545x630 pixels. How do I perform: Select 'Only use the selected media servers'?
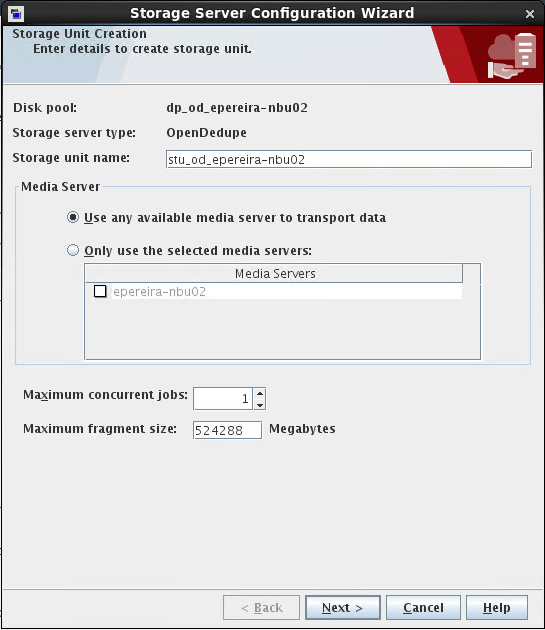coord(73,250)
